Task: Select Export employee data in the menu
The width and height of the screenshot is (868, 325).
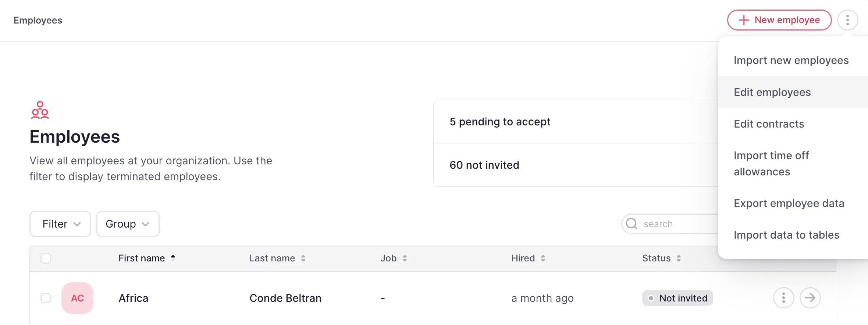Action: 789,203
